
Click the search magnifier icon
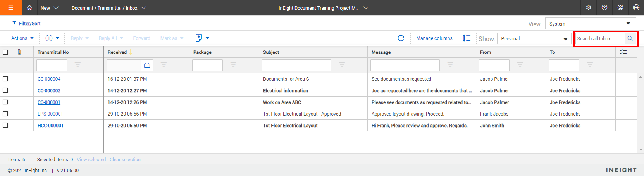pos(630,38)
